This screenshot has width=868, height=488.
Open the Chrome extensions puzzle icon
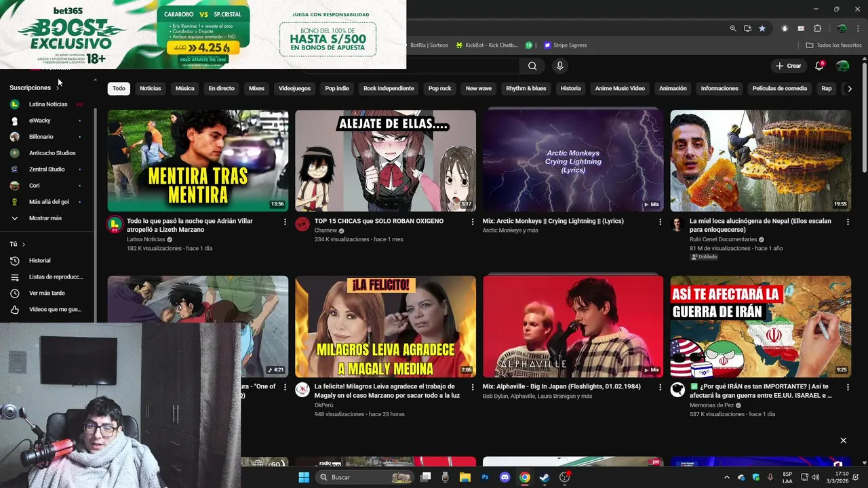pyautogui.click(x=817, y=28)
